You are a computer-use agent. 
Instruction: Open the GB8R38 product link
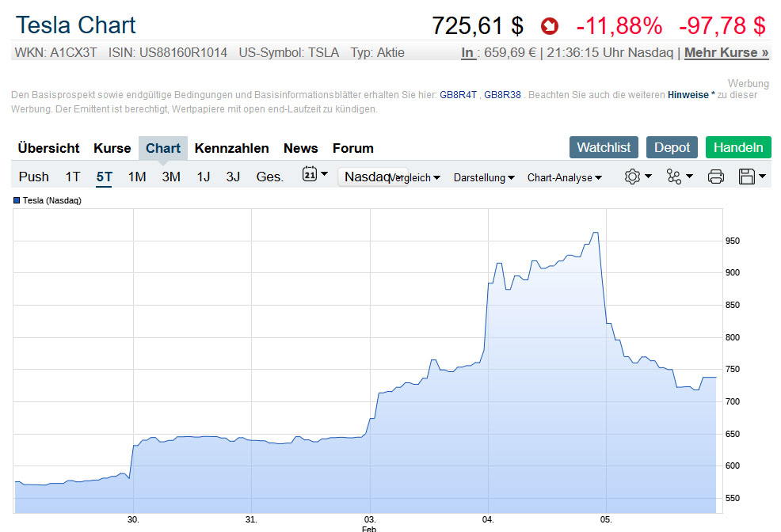(502, 94)
